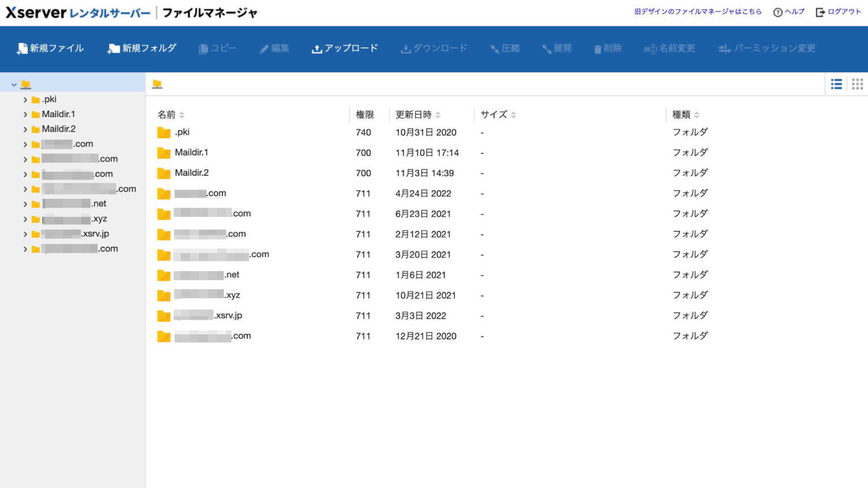
Task: Collapse the root folder in sidebar tree
Action: click(14, 84)
